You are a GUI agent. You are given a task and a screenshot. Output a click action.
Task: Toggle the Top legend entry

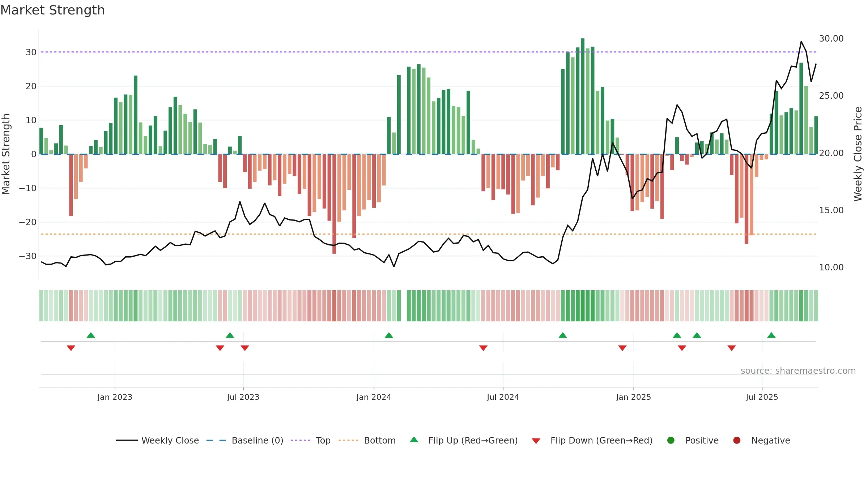pyautogui.click(x=310, y=440)
